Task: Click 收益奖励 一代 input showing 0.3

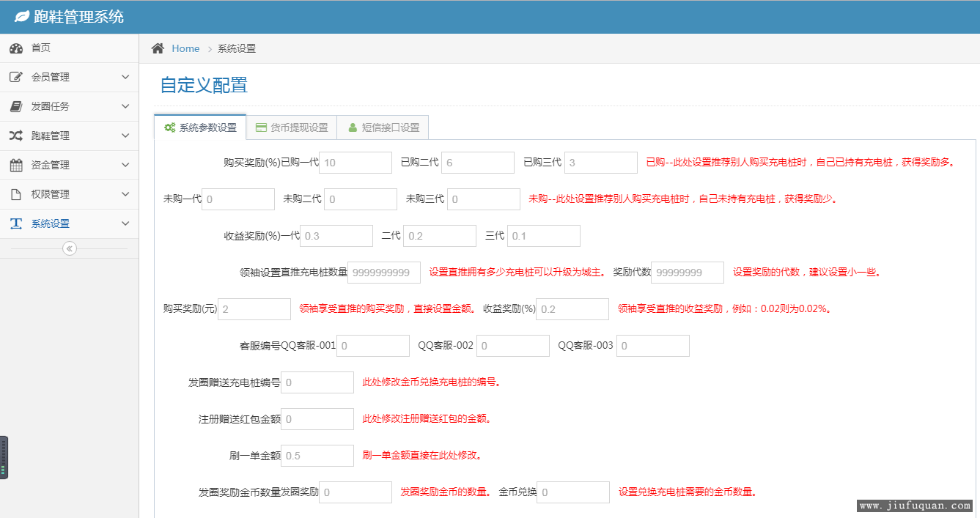Action: click(x=336, y=236)
